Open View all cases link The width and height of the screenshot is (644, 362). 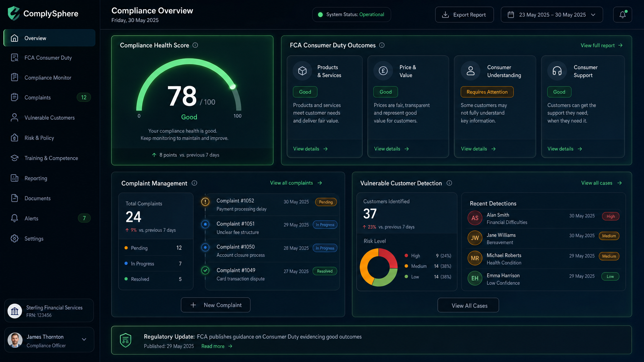[601, 183]
